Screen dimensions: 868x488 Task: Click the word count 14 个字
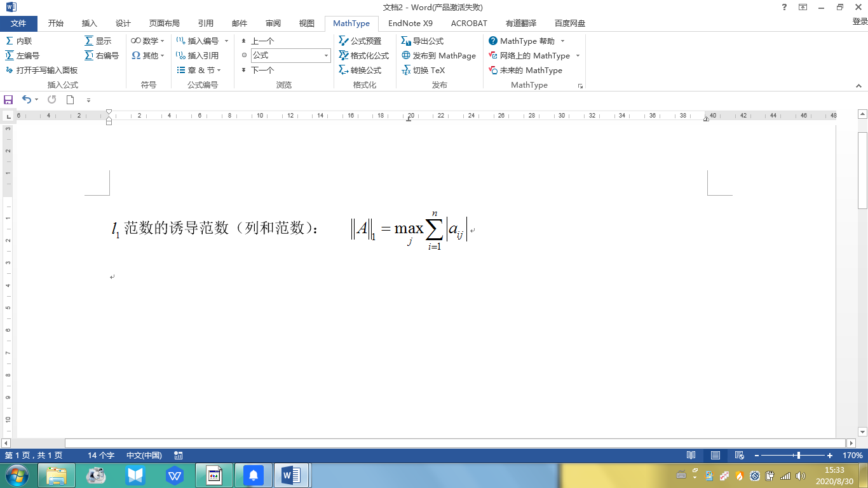[x=101, y=456]
